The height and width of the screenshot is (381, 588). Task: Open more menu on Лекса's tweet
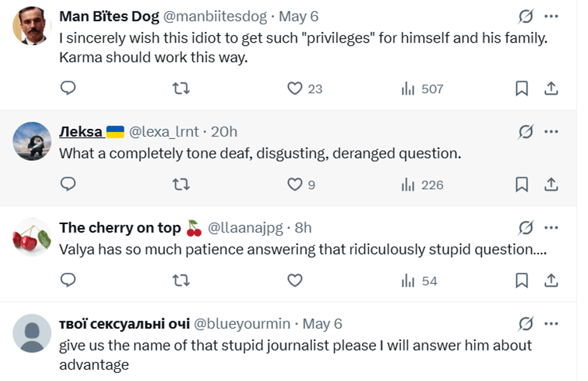click(551, 131)
